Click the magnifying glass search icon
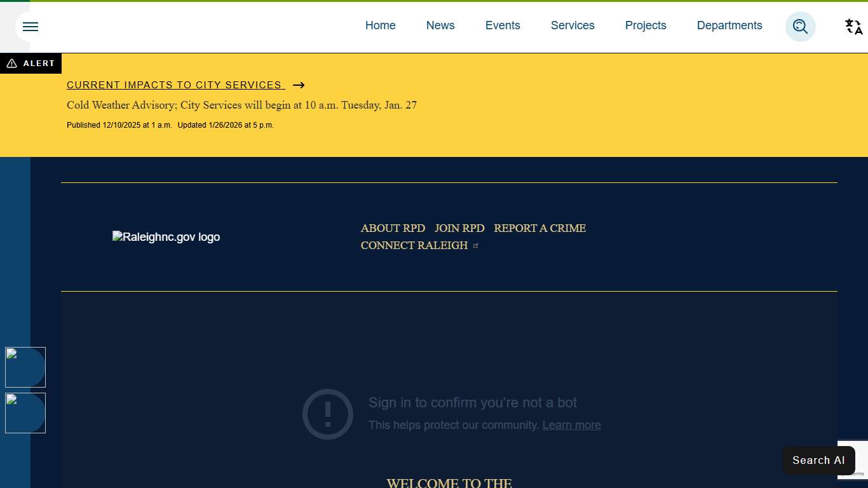Viewport: 868px width, 488px height. click(x=800, y=27)
